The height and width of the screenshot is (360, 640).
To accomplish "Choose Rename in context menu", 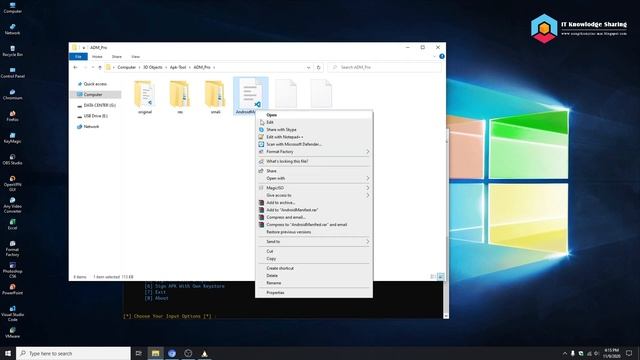I will pos(314,283).
